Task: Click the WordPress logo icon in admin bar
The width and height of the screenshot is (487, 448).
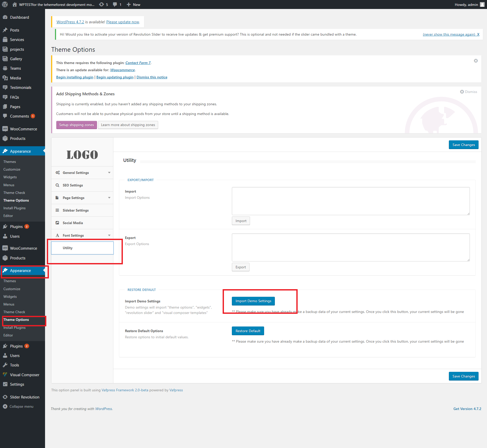Action: click(x=5, y=4)
